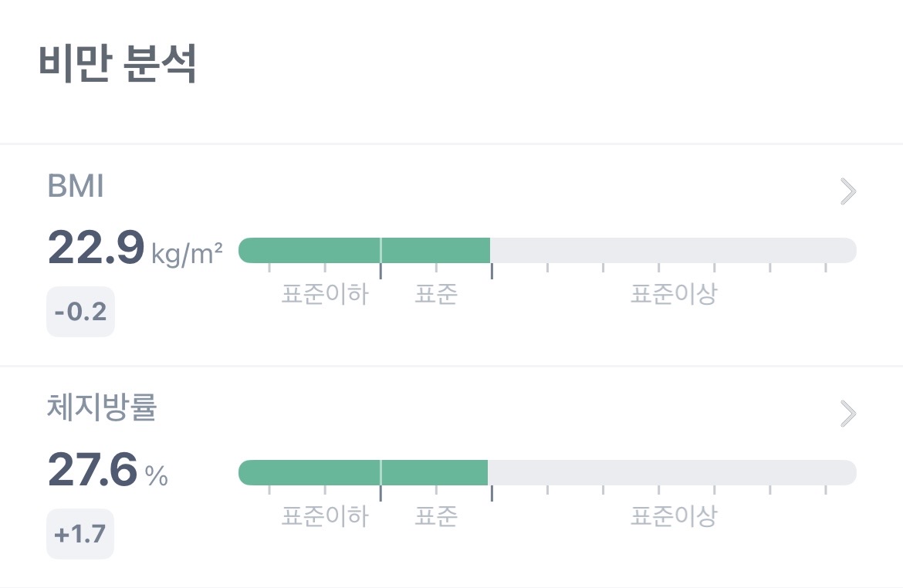
Task: Click the 비만 분석 heading
Action: coord(117,65)
